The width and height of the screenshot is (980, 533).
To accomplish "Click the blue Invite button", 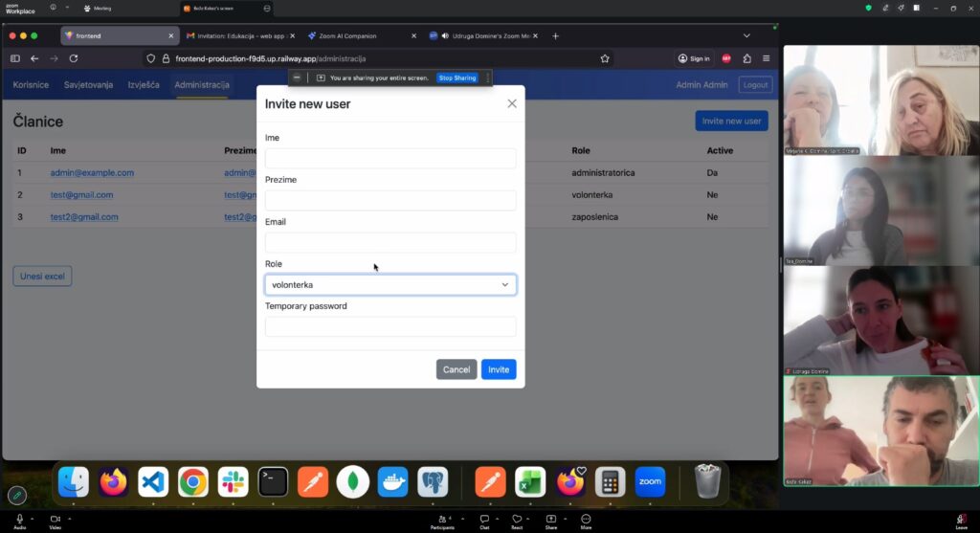I will [x=498, y=369].
